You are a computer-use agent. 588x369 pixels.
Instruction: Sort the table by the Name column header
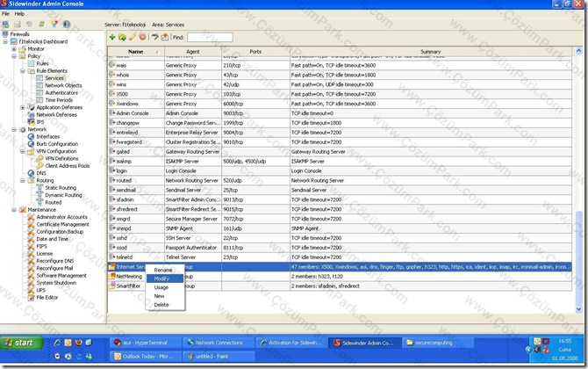136,52
